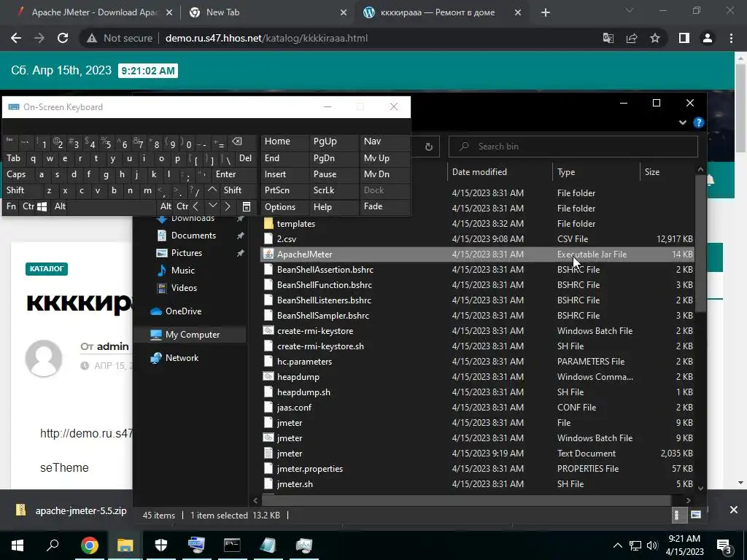The height and width of the screenshot is (560, 747).
Task: Sort by Type column header
Action: tap(566, 172)
